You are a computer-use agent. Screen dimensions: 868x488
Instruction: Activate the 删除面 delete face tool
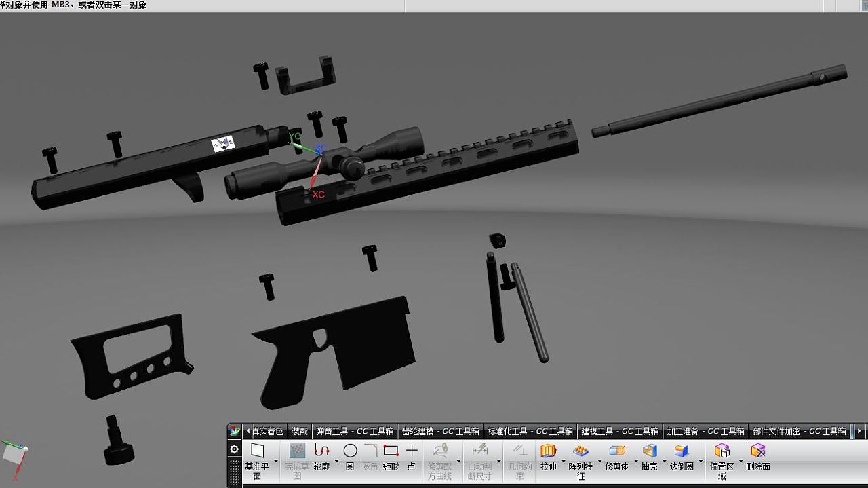[757, 455]
